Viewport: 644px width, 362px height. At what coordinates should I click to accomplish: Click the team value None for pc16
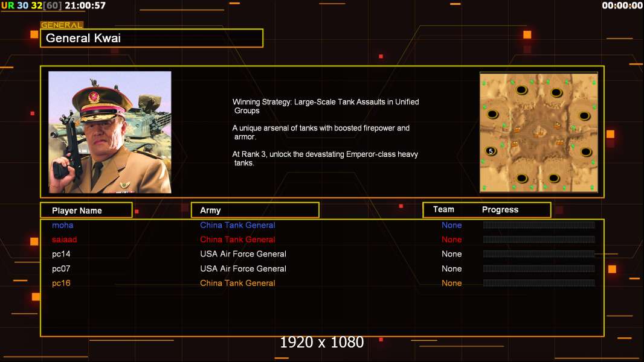pos(451,284)
